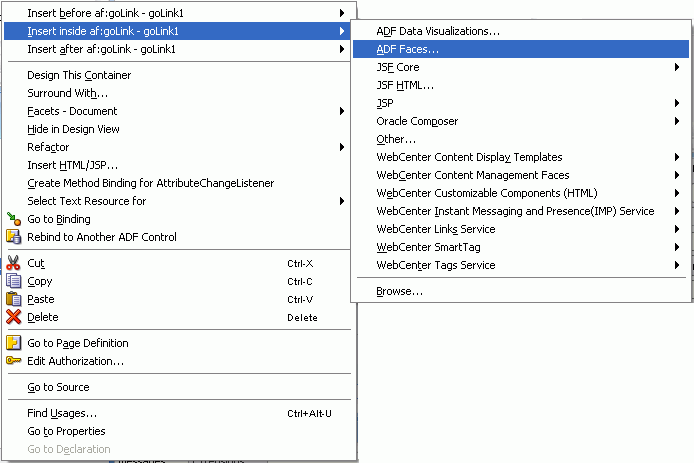This screenshot has width=694, height=463.
Task: Click the Rebind to Another ADF Control icon
Action: coord(14,237)
